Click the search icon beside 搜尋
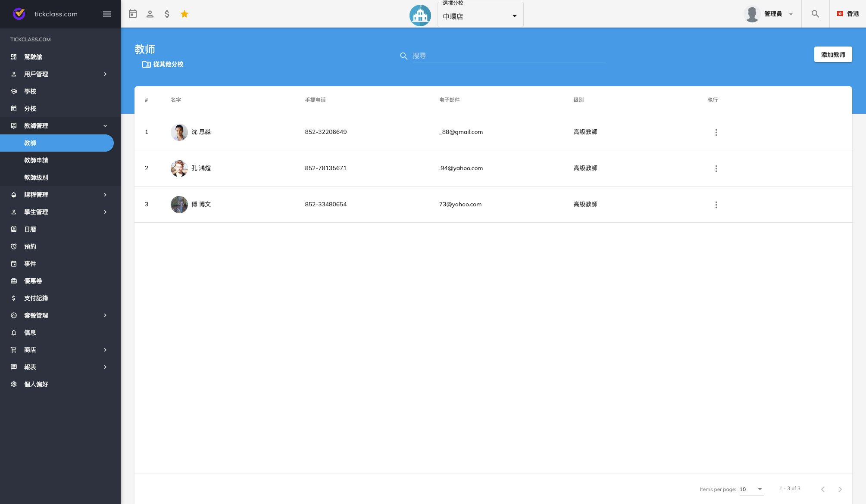The image size is (866, 504). (x=404, y=56)
